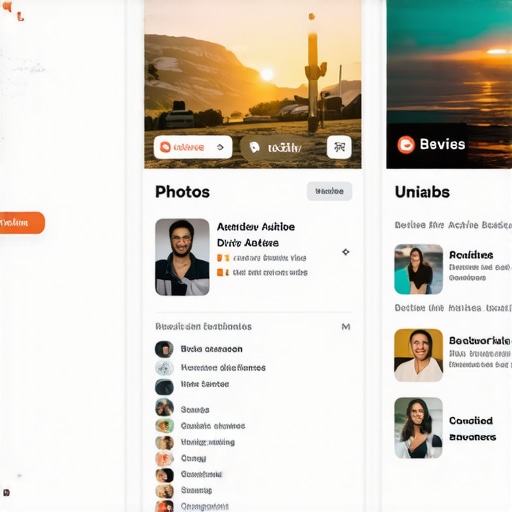Click the arrow icon inside the white pill button

[x=220, y=147]
